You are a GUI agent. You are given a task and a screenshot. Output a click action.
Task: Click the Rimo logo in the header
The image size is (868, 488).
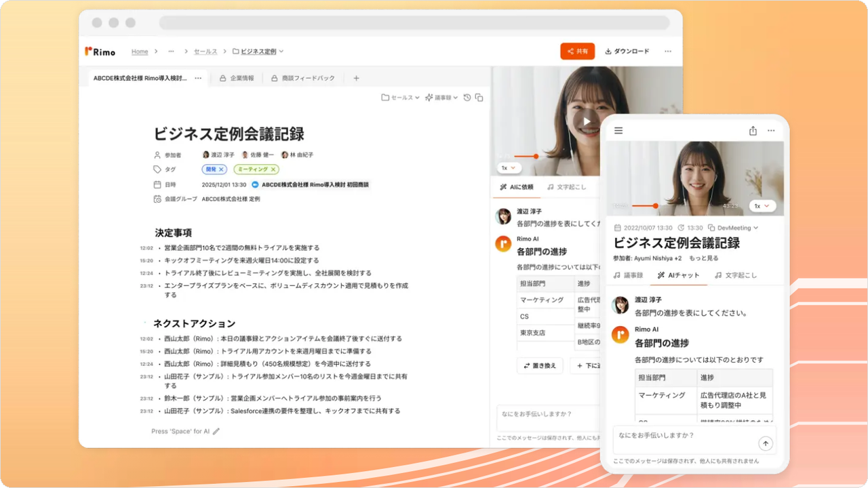[100, 52]
